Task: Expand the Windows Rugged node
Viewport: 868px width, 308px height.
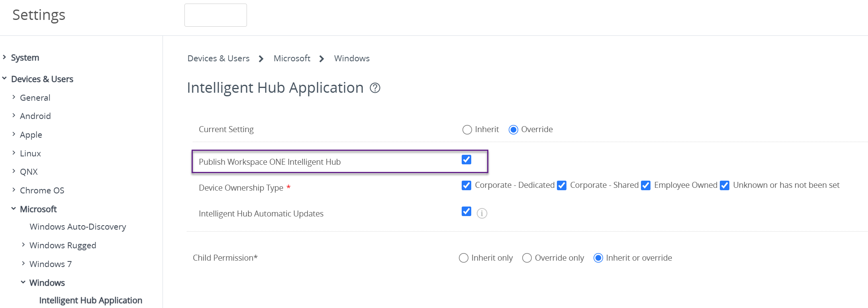Action: coord(24,245)
